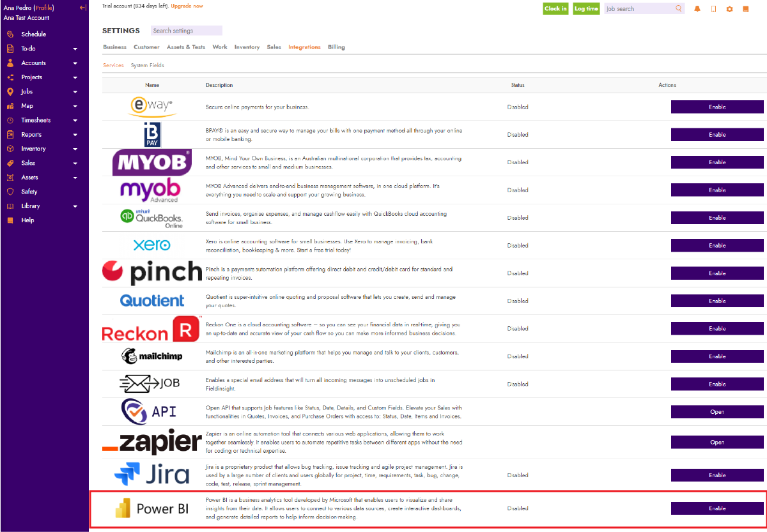Expand the Assets menu arrow

click(x=75, y=178)
